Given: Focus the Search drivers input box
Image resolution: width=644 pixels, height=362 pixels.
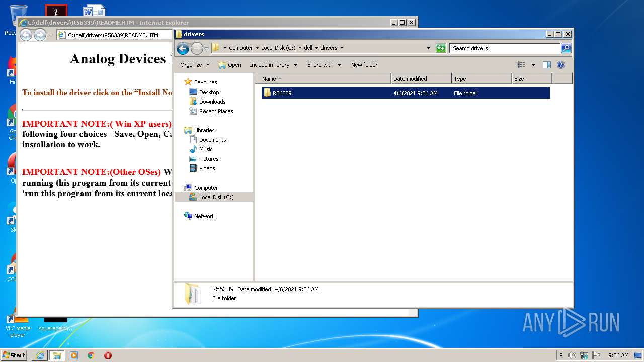Looking at the screenshot, I should click(505, 48).
